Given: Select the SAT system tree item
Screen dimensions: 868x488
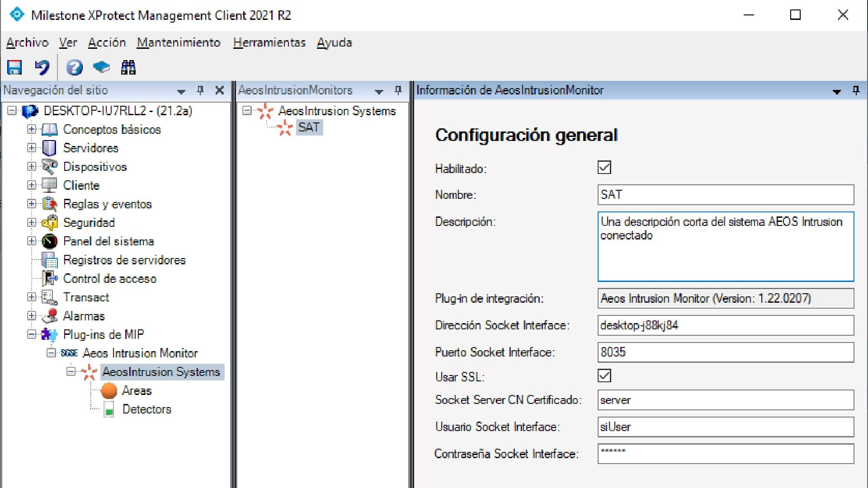Looking at the screenshot, I should pos(309,127).
